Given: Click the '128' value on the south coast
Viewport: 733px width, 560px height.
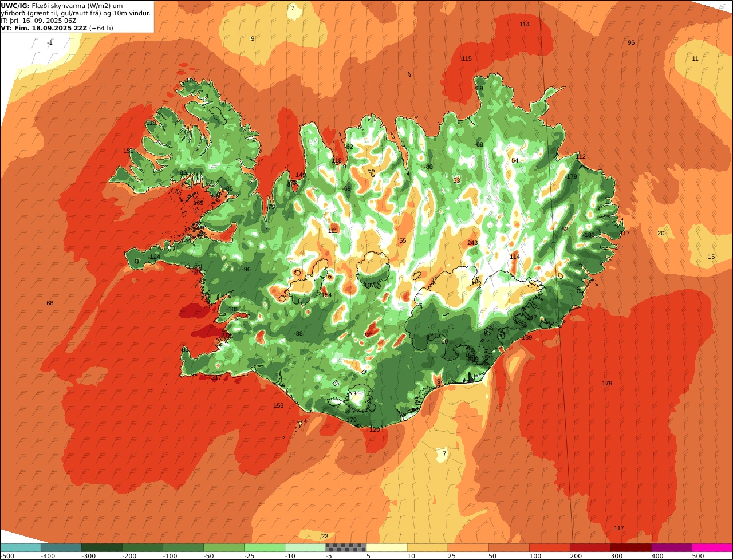Looking at the screenshot, I should pos(375,430).
